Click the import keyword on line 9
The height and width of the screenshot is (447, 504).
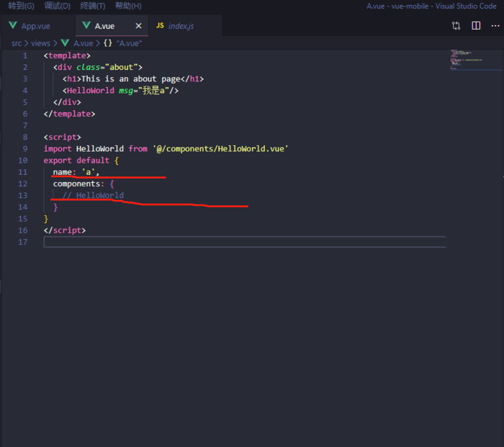[58, 149]
